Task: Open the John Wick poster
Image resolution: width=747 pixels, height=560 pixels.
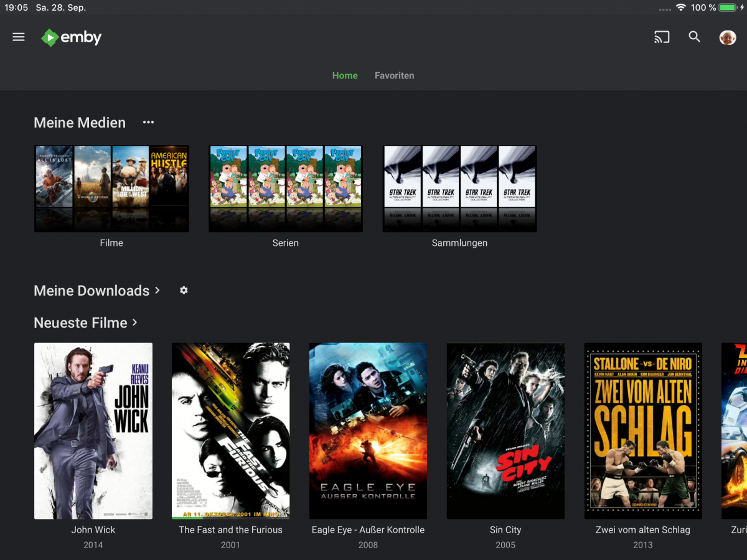Action: [x=93, y=431]
